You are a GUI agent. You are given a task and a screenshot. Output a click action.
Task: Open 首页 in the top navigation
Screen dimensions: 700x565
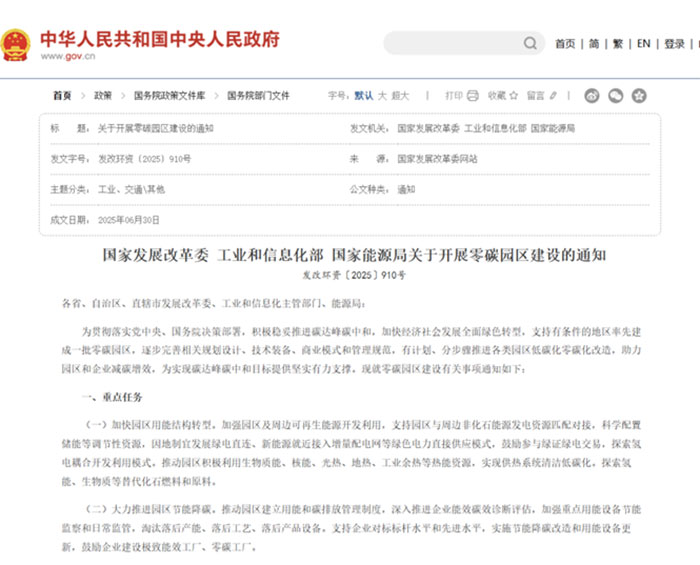[565, 44]
